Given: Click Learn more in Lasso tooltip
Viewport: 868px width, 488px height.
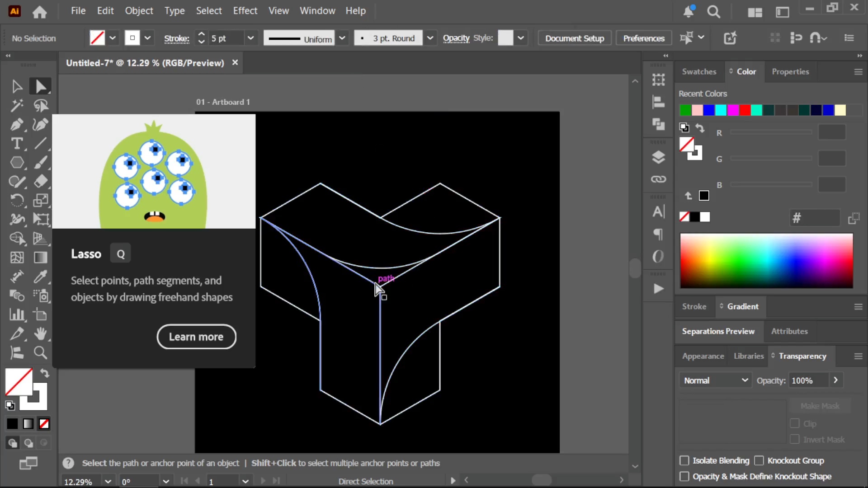Looking at the screenshot, I should point(196,337).
